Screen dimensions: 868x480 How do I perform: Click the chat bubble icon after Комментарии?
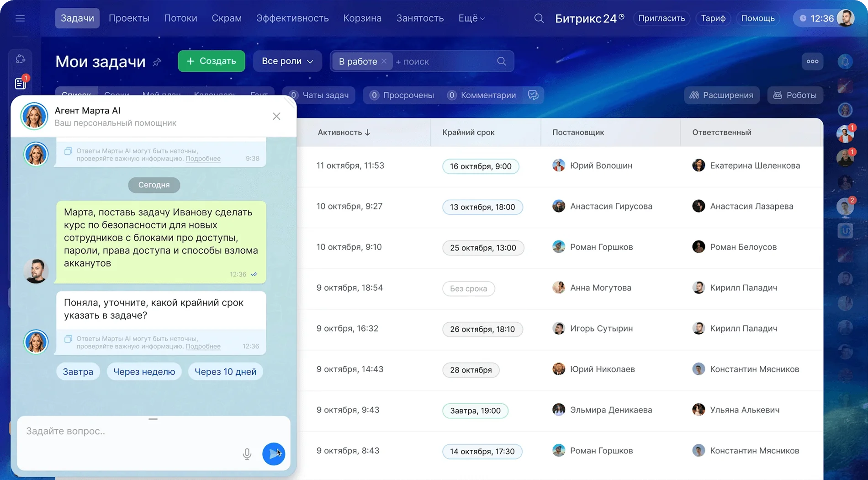533,95
